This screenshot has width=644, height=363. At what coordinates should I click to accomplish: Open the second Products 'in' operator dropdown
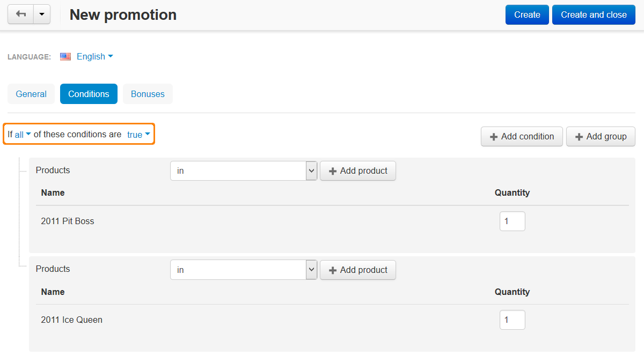tap(244, 270)
